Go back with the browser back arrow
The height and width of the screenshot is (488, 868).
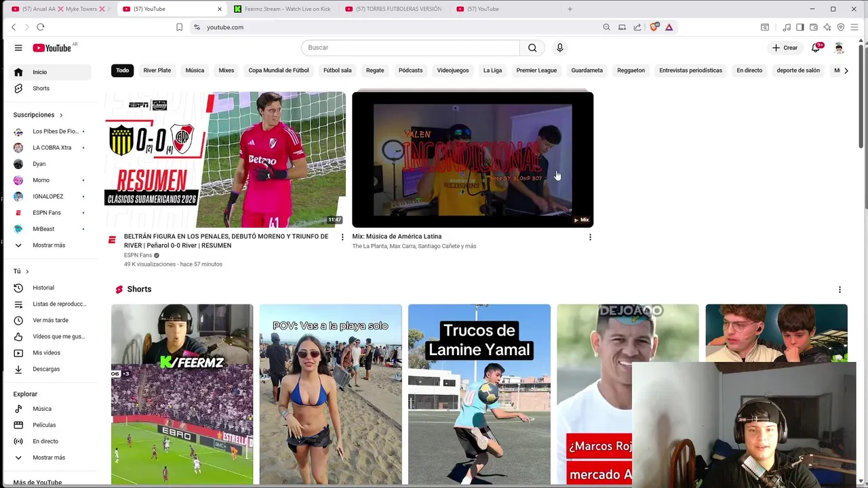(x=14, y=27)
